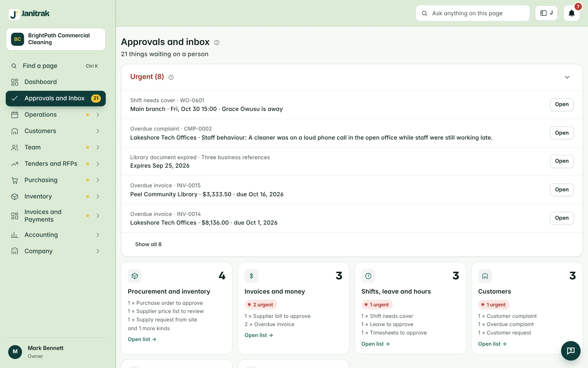Expand the Operations submenu arrow
588x368 pixels.
click(x=98, y=115)
